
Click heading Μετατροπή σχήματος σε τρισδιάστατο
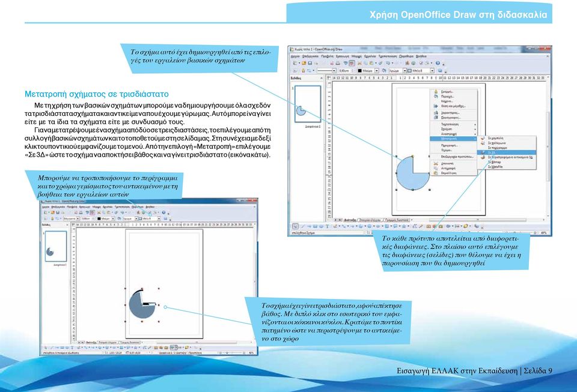97,94
